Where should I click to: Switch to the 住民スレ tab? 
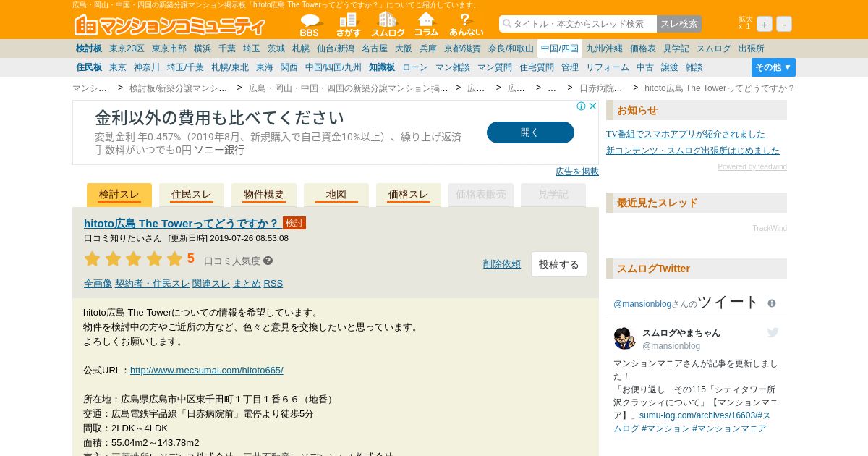coord(192,195)
